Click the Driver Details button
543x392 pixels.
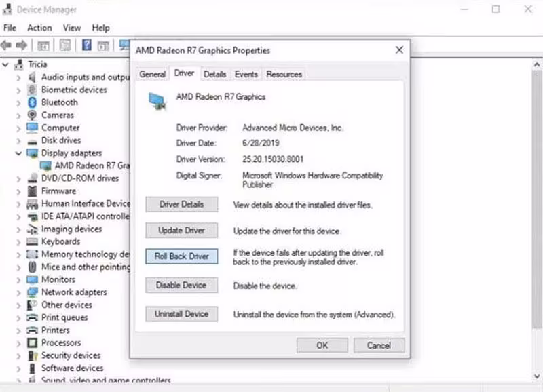(181, 204)
